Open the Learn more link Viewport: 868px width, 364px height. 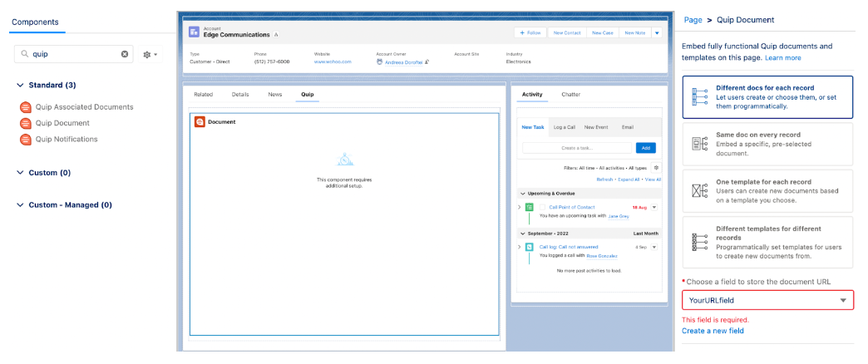782,57
